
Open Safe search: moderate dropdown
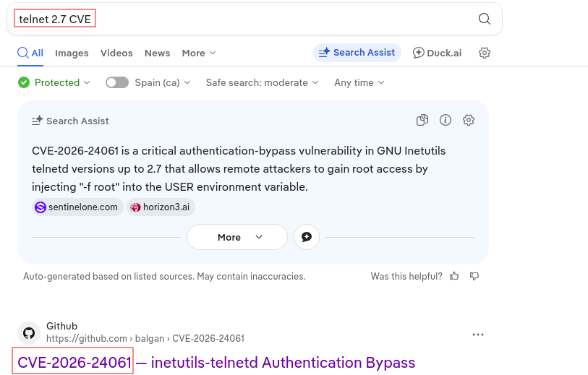(x=262, y=82)
